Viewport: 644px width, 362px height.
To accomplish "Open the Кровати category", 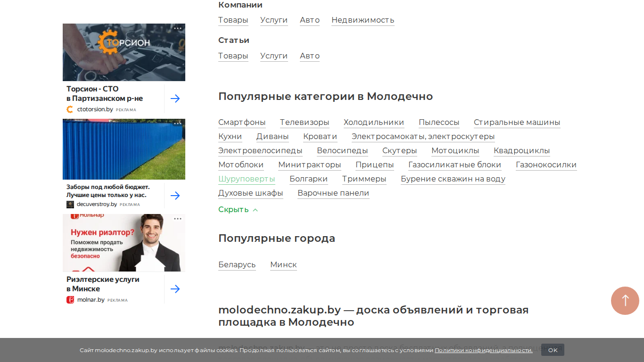I will point(320,137).
